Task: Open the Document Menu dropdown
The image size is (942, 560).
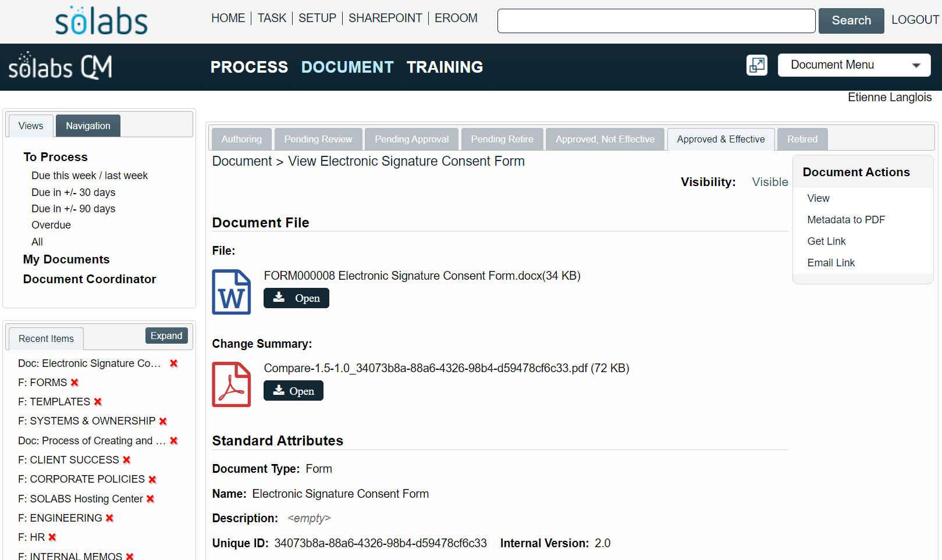Action: pos(854,65)
